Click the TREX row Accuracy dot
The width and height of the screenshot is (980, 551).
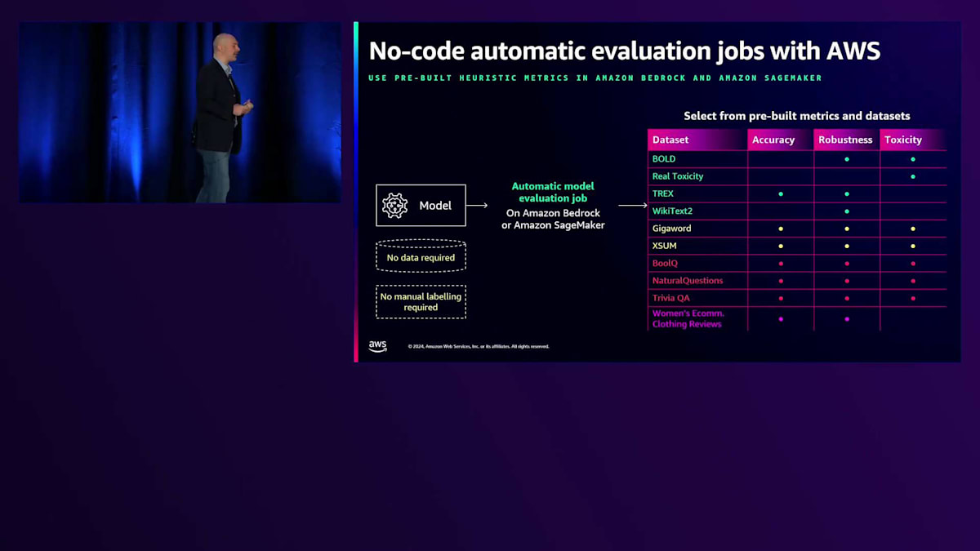coord(781,193)
